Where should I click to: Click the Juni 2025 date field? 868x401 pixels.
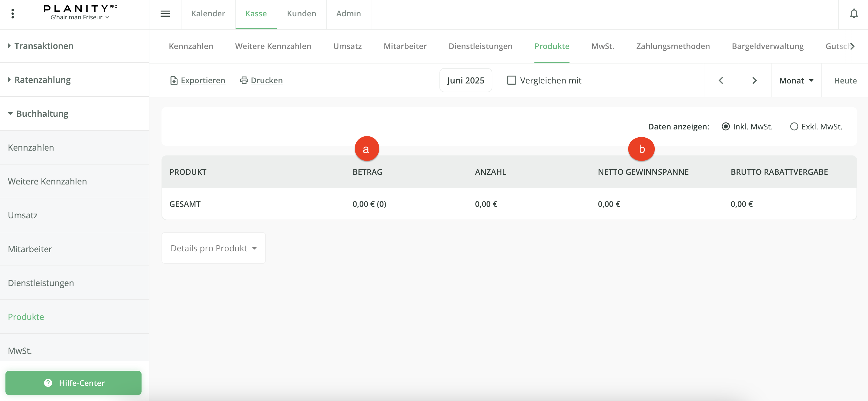[x=465, y=80]
